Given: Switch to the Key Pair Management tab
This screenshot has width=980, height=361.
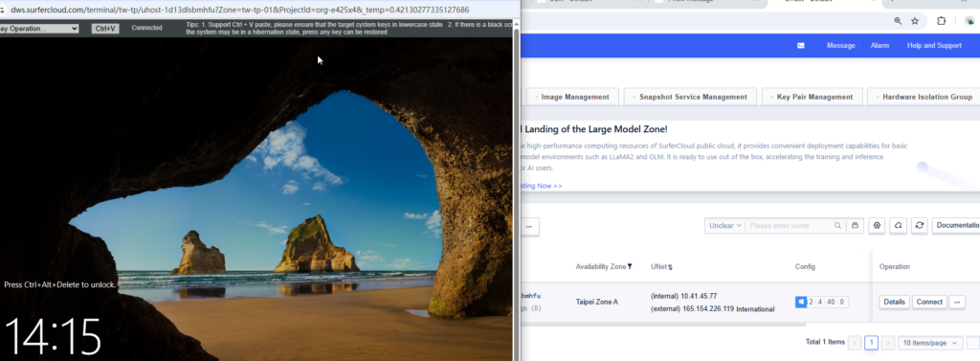Looking at the screenshot, I should [812, 97].
